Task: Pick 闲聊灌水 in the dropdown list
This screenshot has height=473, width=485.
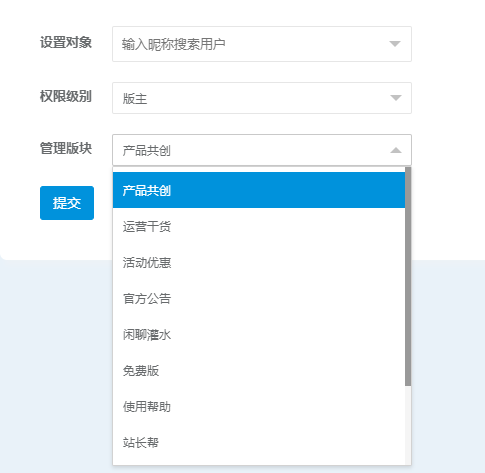Action: [259, 334]
